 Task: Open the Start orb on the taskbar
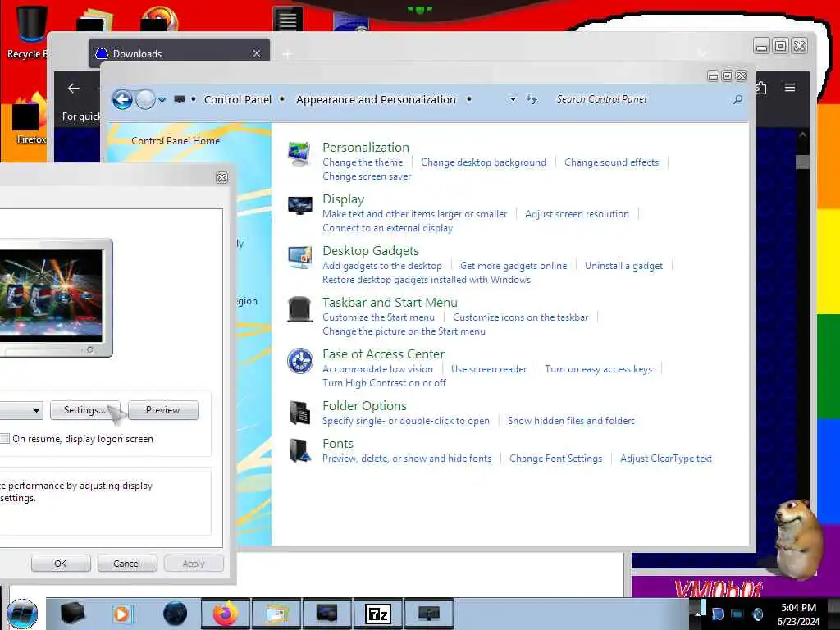tap(22, 614)
